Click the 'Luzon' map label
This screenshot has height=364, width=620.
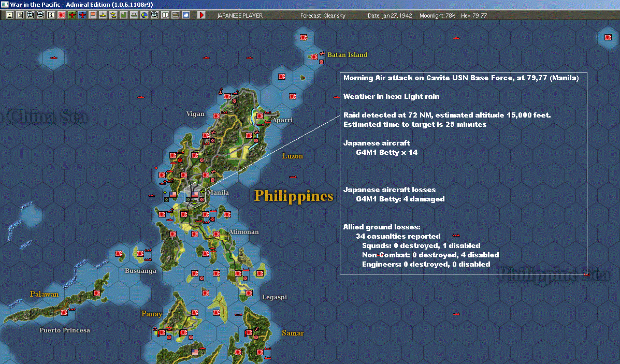(293, 156)
